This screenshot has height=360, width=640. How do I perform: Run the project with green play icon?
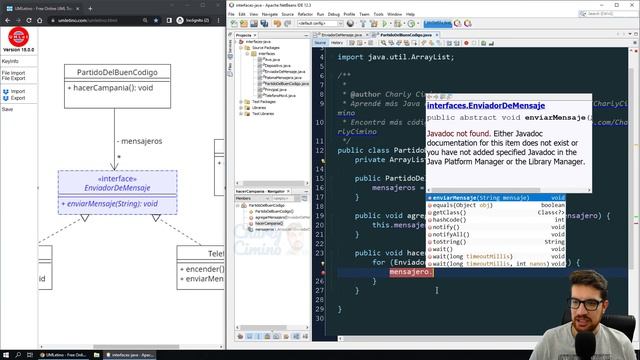click(x=384, y=24)
